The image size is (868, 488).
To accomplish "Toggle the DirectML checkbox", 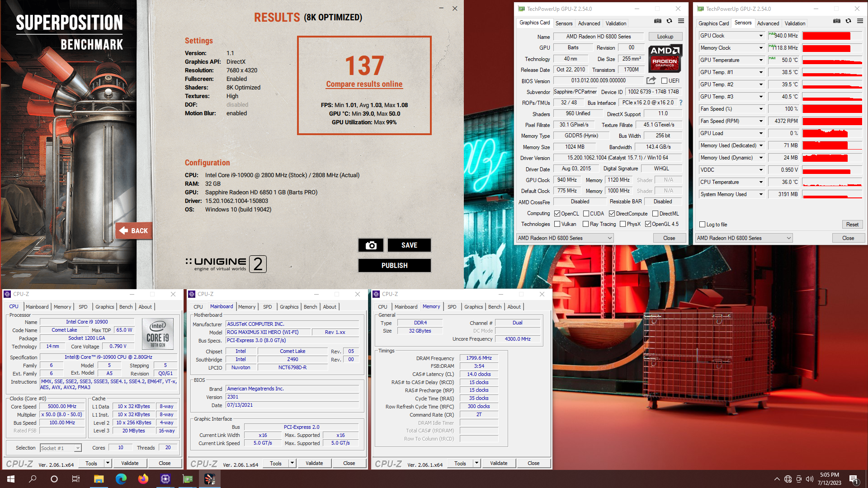I will pyautogui.click(x=655, y=214).
